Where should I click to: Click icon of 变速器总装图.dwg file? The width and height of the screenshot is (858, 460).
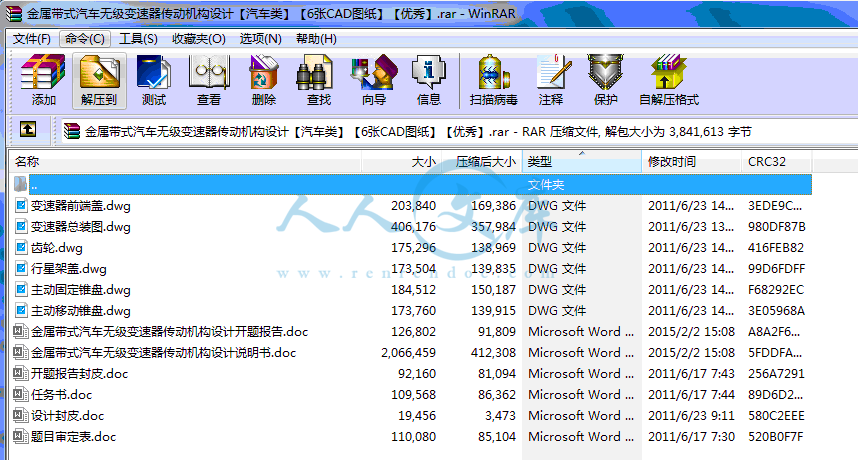pyautogui.click(x=21, y=226)
